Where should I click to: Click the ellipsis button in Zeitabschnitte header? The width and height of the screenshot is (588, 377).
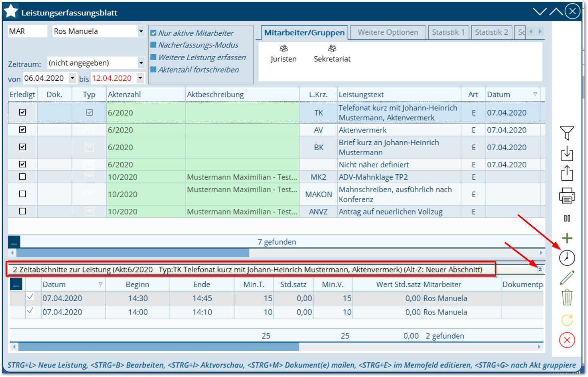pyautogui.click(x=16, y=284)
